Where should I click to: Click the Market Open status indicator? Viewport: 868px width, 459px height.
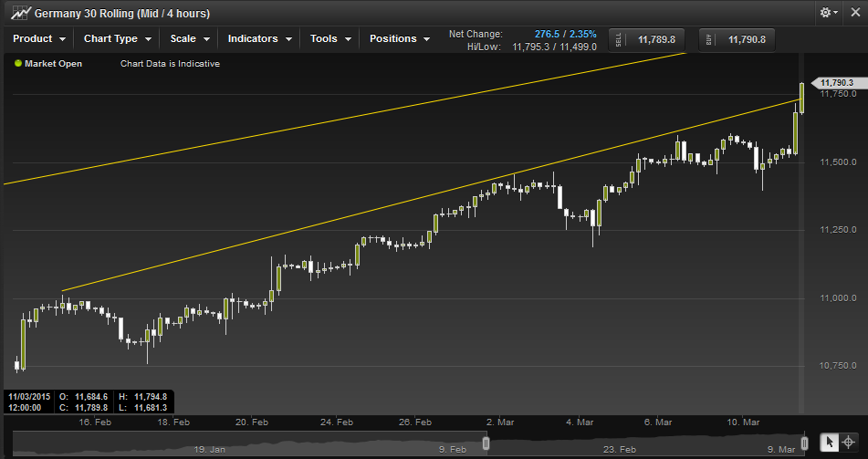click(48, 64)
